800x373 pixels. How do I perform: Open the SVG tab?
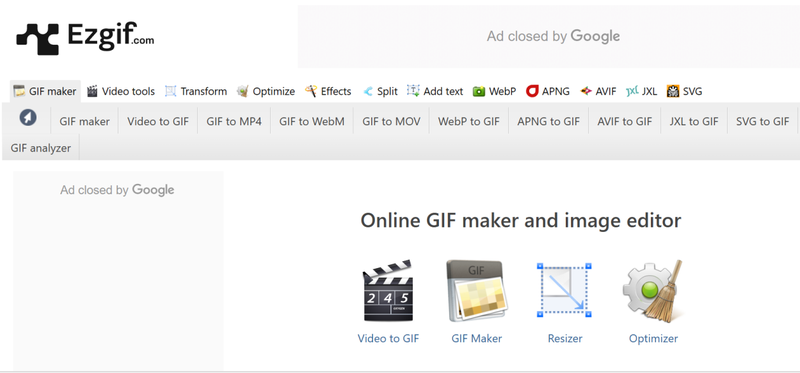(684, 91)
